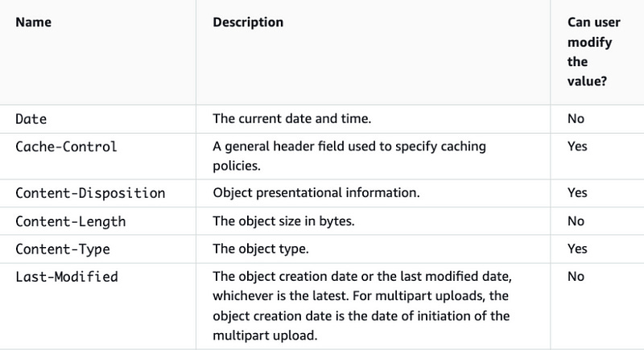Select the Content-Length name cell
Screen dimensions: 644x350
click(71, 221)
